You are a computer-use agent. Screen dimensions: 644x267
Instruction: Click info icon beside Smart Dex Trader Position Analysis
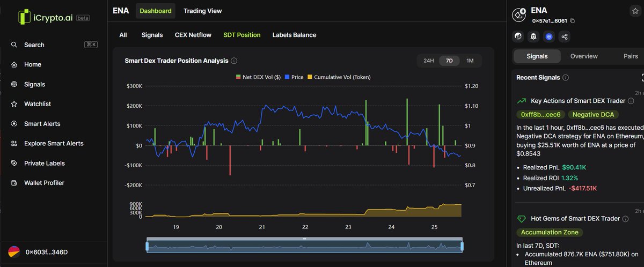coord(234,61)
